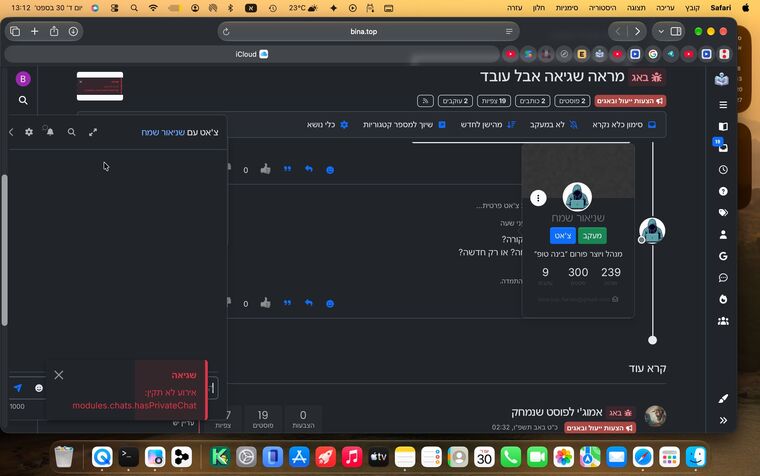Viewport: 760px width, 476px height.
Task: Click the question mark icon in right sidebar
Action: click(x=723, y=191)
